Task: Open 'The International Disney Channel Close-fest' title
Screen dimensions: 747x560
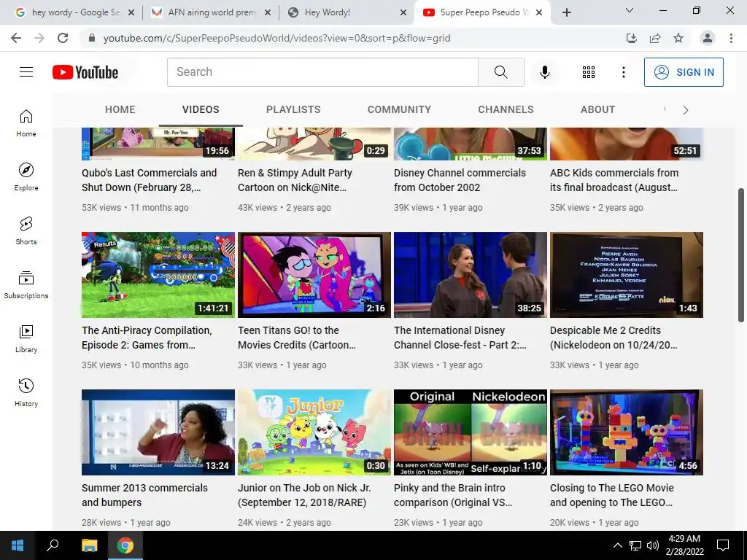Action: pyautogui.click(x=460, y=338)
